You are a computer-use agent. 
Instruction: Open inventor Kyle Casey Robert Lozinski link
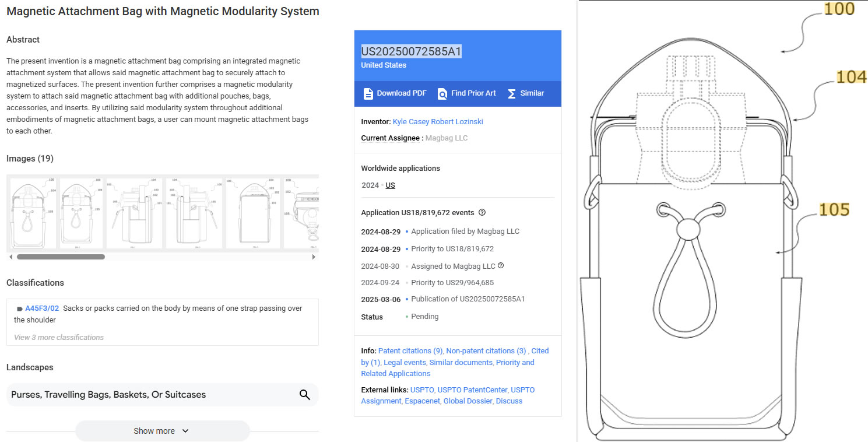438,122
